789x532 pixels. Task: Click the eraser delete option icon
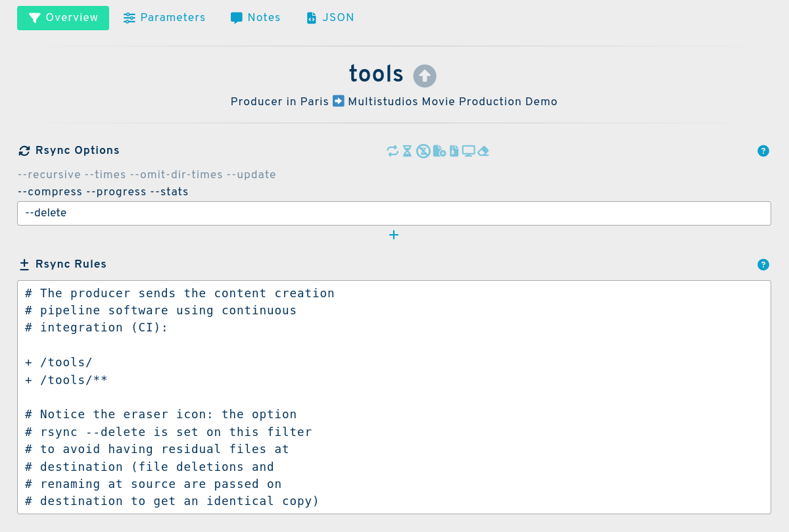pos(484,151)
